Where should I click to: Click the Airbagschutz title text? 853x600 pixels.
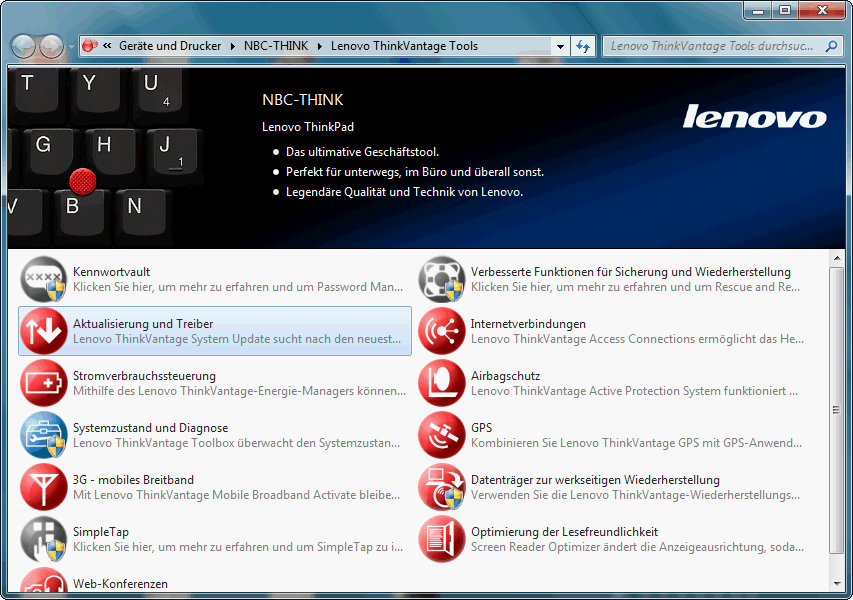(505, 376)
